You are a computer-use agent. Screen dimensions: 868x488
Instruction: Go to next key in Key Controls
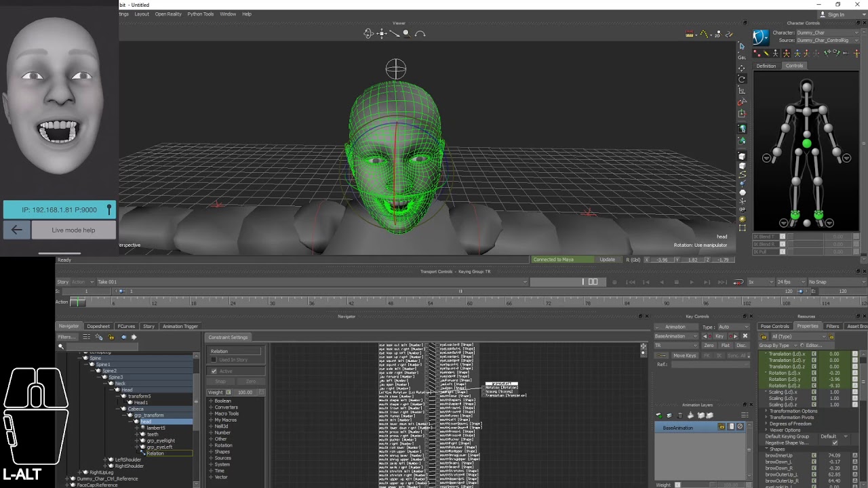pyautogui.click(x=735, y=336)
